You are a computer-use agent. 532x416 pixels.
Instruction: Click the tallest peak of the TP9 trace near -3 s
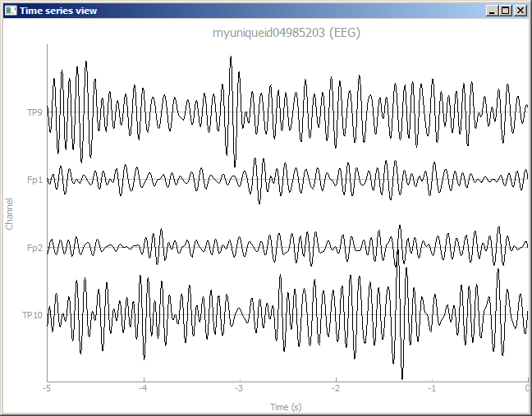232,57
